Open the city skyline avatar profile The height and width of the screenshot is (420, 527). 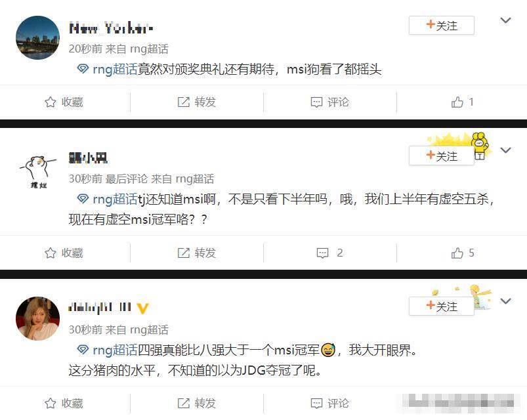click(37, 37)
